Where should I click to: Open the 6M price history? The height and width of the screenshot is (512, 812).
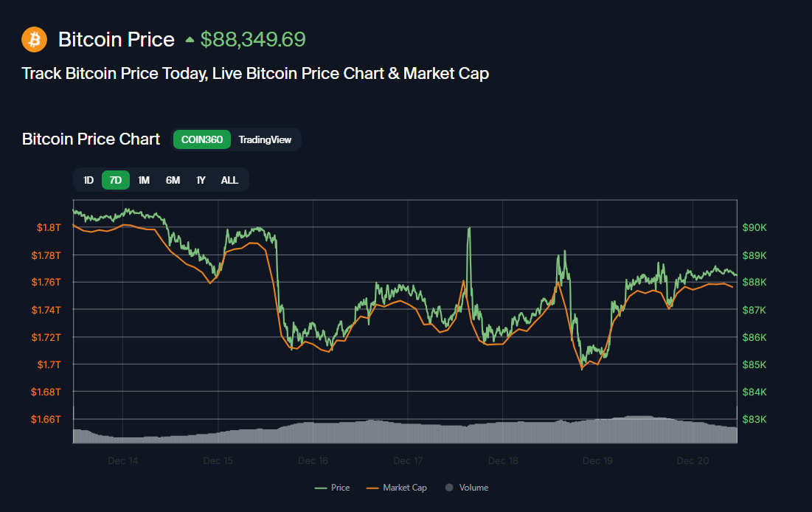click(x=172, y=179)
